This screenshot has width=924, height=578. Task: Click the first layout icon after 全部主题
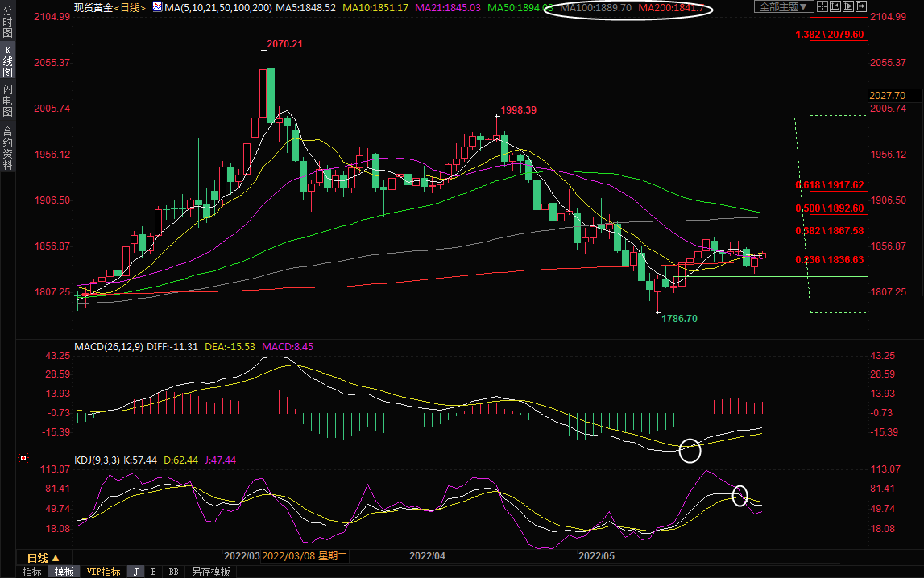click(x=822, y=7)
